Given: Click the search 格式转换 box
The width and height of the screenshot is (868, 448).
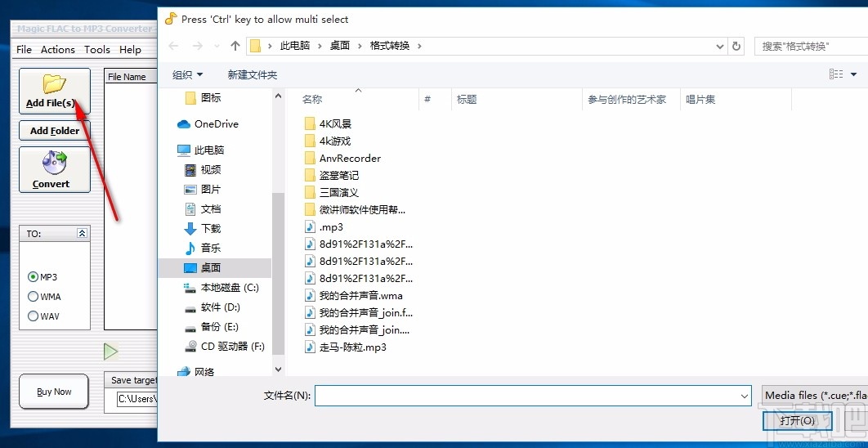Looking at the screenshot, I should (811, 46).
